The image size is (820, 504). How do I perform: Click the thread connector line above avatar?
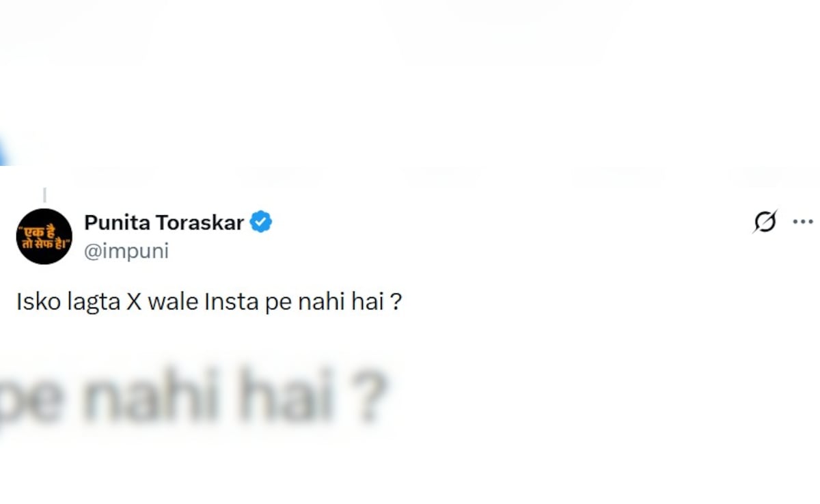point(44,195)
